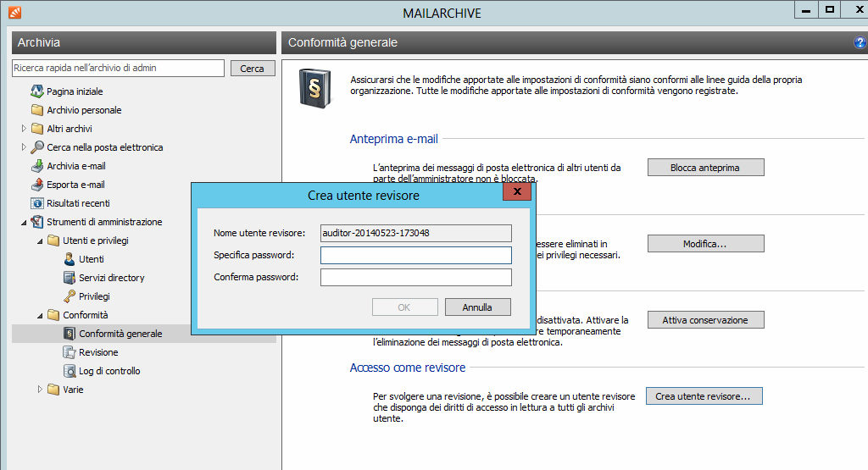
Task: Click the Privilegi key icon
Action: (70, 296)
